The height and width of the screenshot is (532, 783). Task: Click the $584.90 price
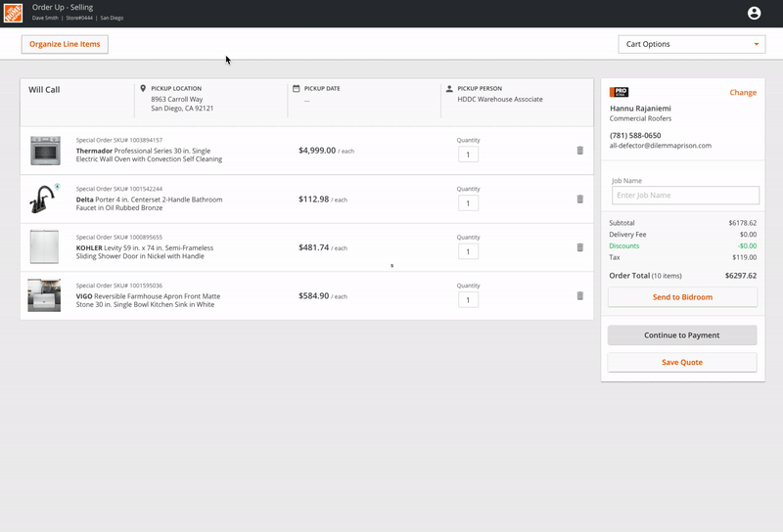(313, 296)
